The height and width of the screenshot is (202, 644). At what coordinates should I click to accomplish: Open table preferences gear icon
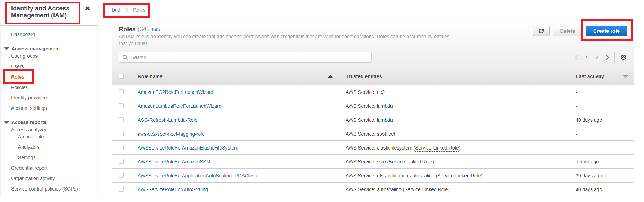click(624, 57)
